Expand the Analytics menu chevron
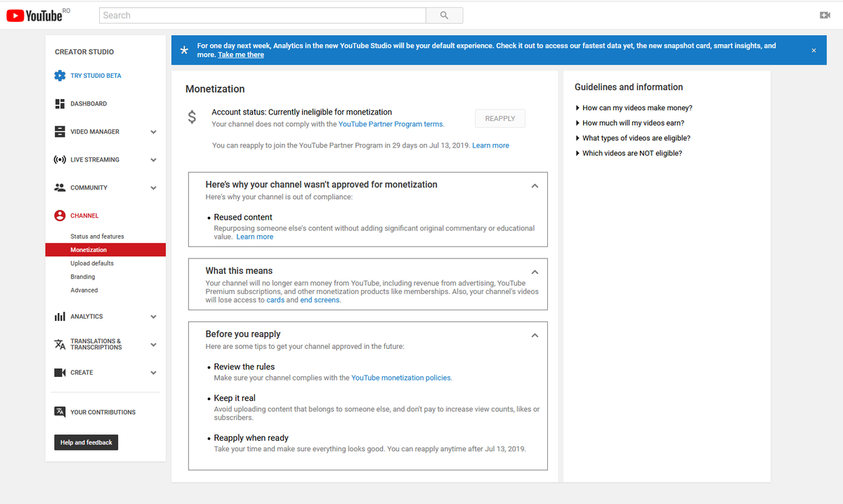This screenshot has height=504, width=843. 153,317
